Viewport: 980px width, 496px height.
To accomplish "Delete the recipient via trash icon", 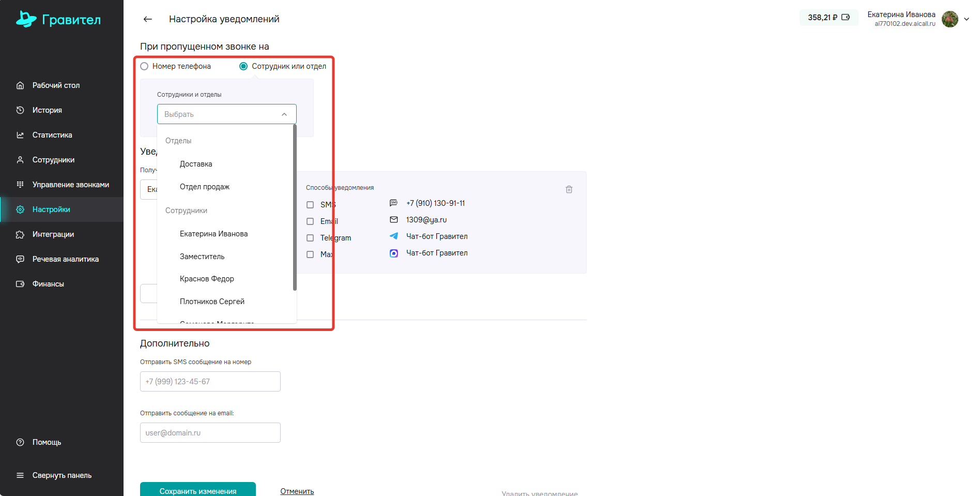I will point(569,189).
